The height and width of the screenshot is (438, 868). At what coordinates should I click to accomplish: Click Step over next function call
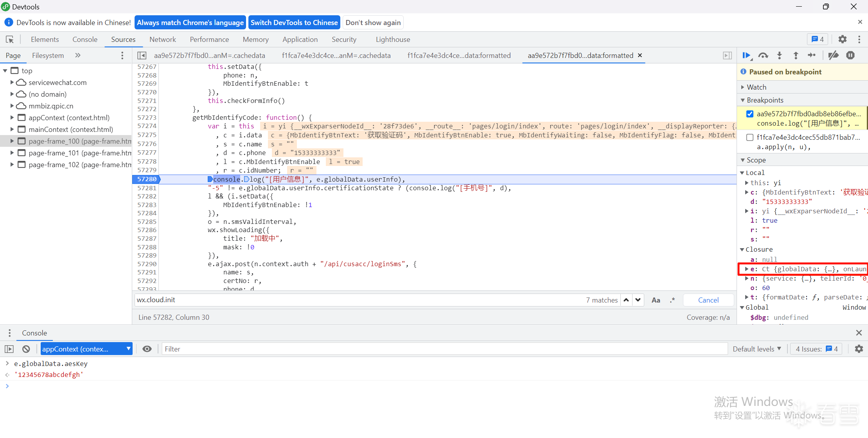coord(763,56)
